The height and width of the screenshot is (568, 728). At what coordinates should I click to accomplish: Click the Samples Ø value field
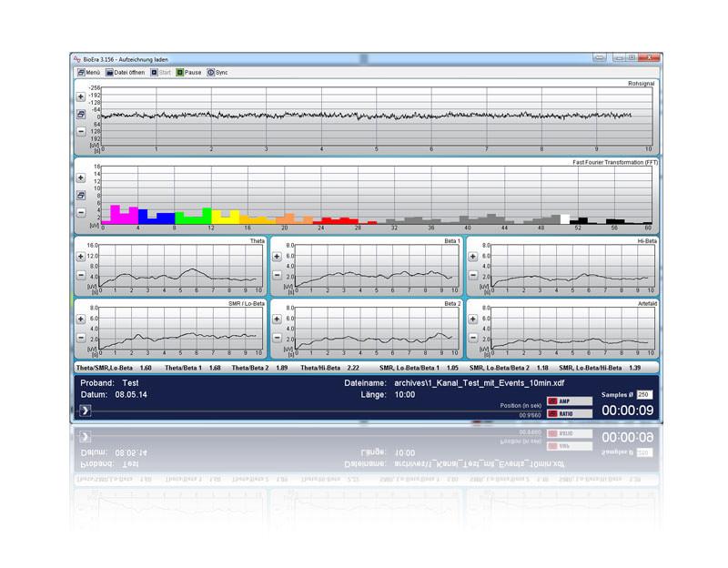click(644, 395)
